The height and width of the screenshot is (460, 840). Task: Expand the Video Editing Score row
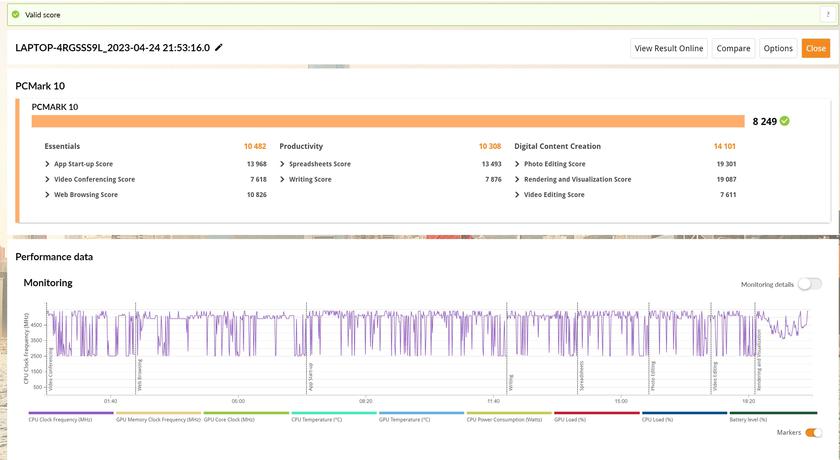[517, 194]
